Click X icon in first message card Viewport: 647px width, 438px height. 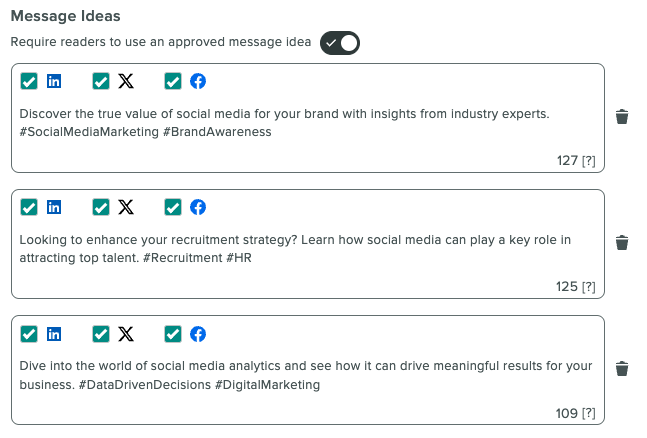(x=126, y=81)
